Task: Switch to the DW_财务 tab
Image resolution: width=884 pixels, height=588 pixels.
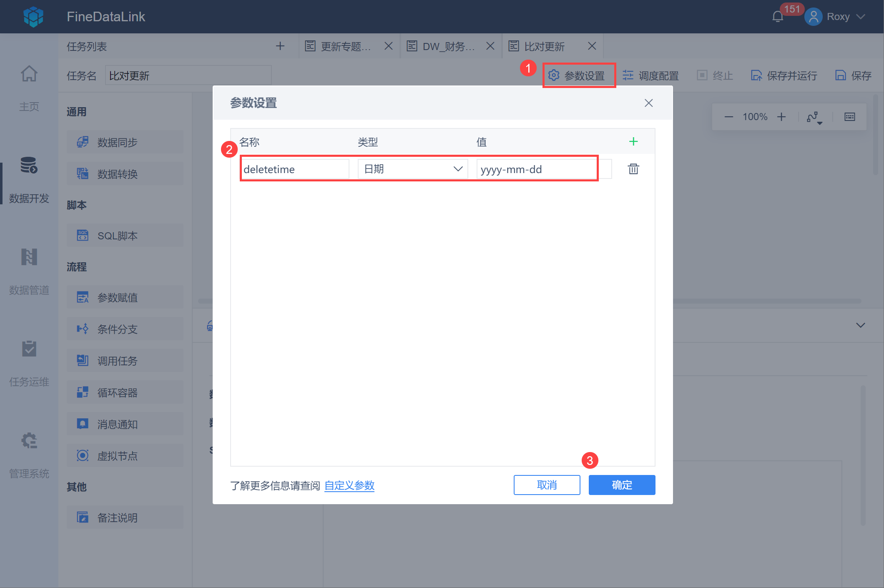Action: tap(448, 46)
